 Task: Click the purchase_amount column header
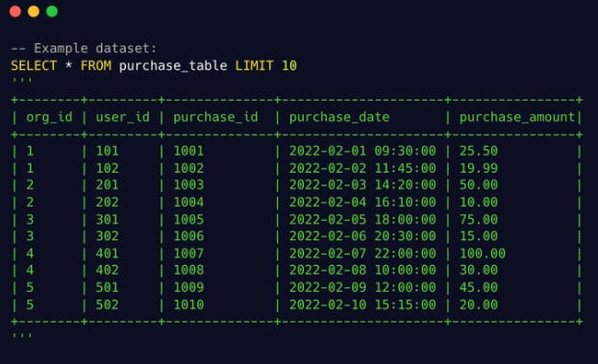pos(517,117)
